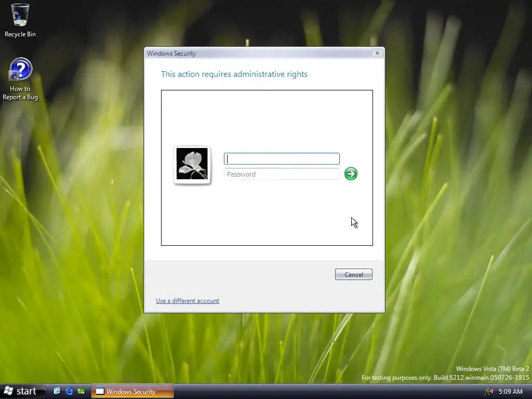Click the third quick launch icon
This screenshot has height=399, width=532.
tap(81, 391)
